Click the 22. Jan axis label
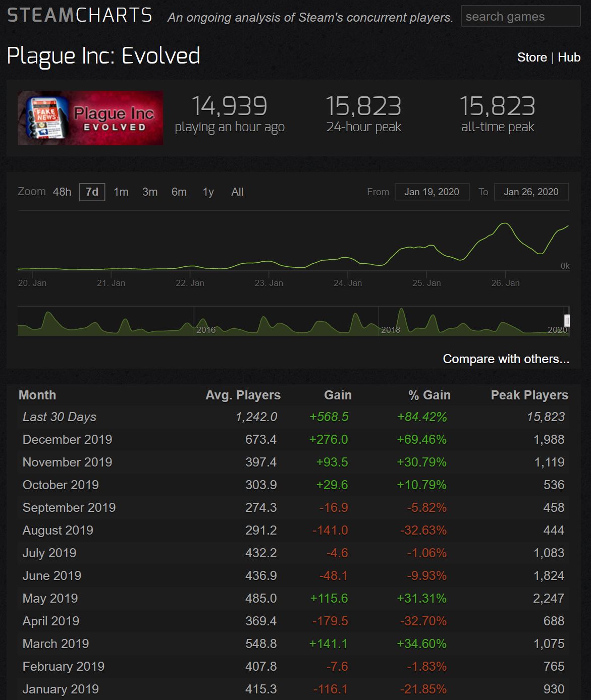This screenshot has width=591, height=700. pos(190,283)
